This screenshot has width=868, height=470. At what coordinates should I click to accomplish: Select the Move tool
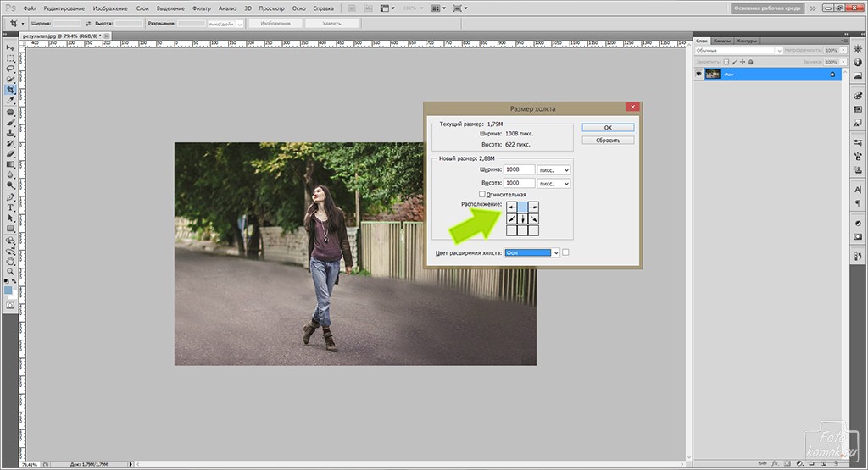pos(10,48)
